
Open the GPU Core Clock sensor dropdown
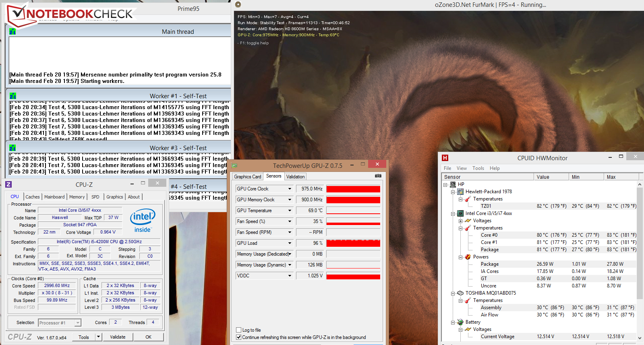[x=290, y=189]
